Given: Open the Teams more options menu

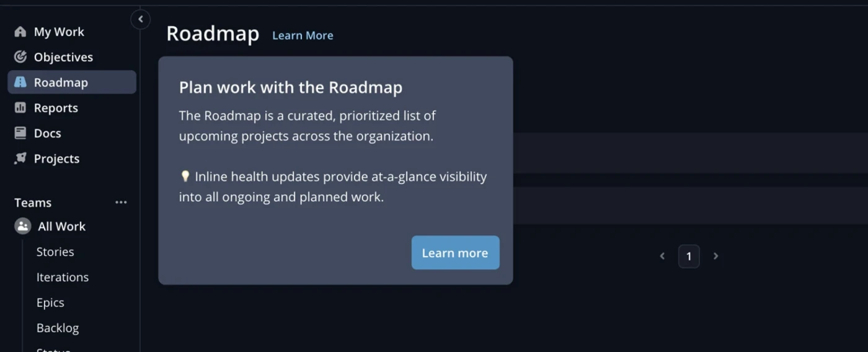Looking at the screenshot, I should (121, 203).
